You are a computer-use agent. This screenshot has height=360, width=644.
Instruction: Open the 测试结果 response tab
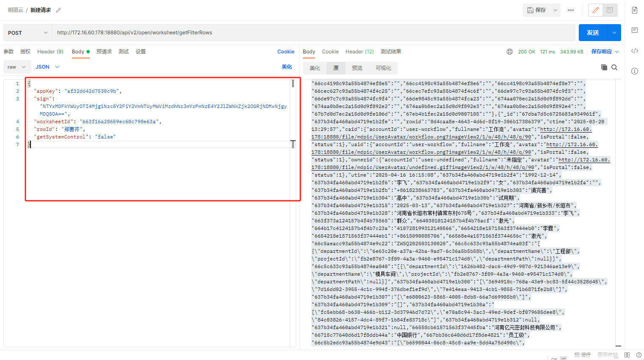[391, 52]
